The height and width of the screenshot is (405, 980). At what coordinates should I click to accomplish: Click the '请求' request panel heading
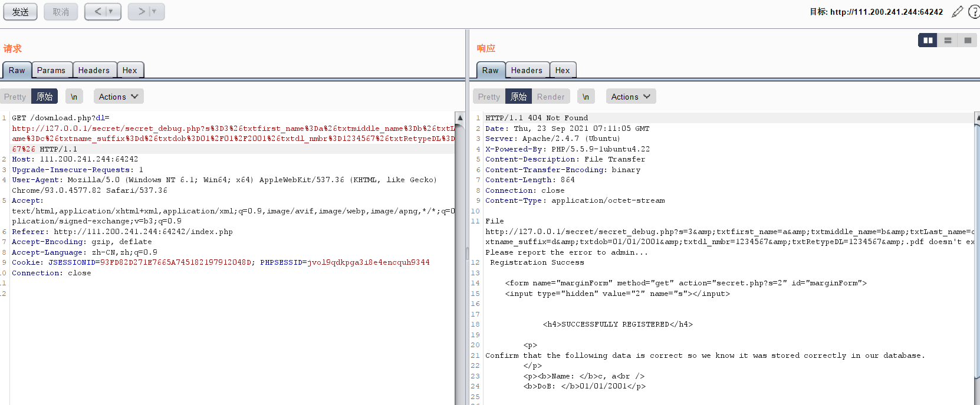[12, 48]
